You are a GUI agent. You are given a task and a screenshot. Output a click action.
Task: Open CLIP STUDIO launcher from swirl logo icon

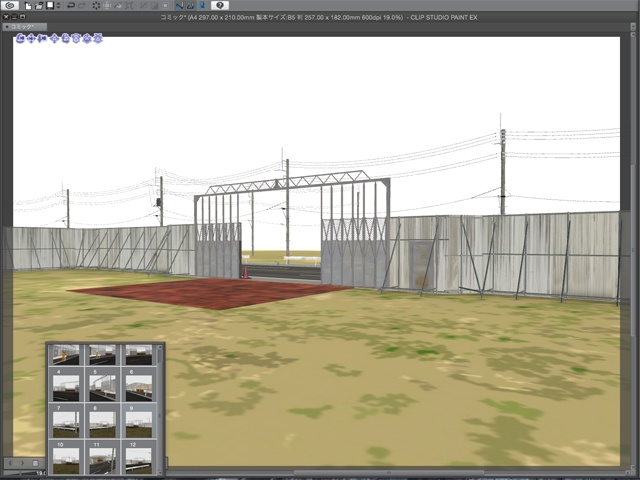(x=9, y=5)
